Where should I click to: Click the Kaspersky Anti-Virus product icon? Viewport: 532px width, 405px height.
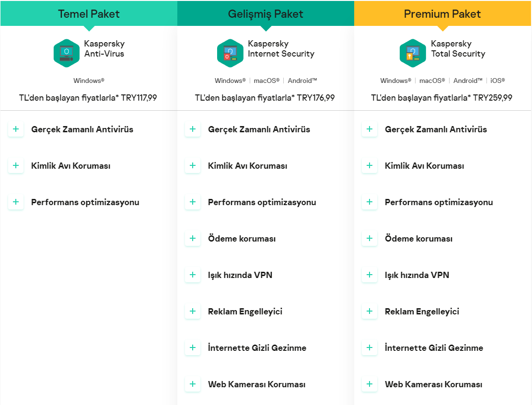66,53
